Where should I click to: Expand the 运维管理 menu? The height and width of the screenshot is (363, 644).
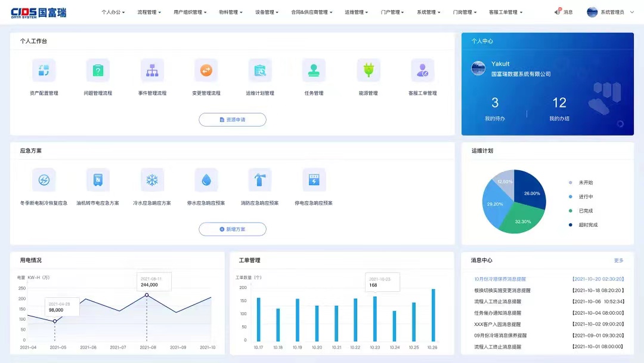coord(356,13)
